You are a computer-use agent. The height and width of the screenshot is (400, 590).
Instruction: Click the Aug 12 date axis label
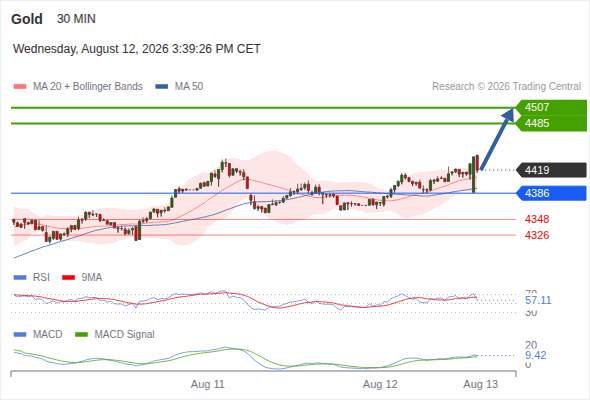coord(380,384)
